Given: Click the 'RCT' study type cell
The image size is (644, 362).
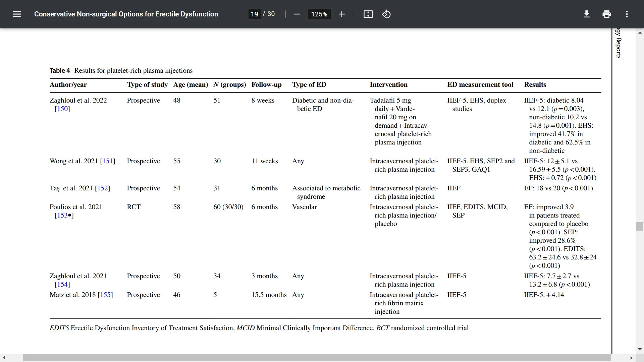Looking at the screenshot, I should 133,207.
